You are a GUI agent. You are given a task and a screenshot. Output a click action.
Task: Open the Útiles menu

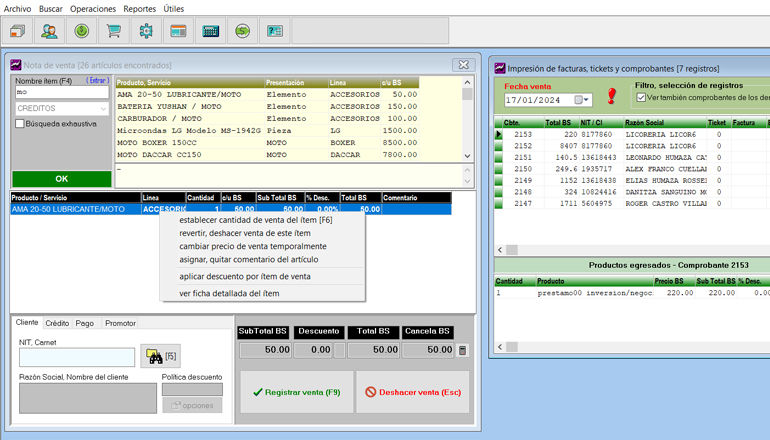(x=173, y=9)
